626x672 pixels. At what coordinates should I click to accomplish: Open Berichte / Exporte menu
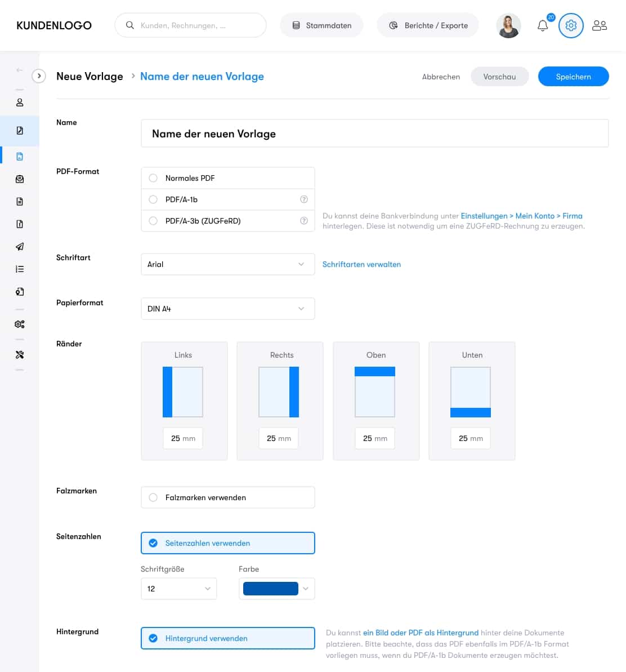click(x=428, y=26)
